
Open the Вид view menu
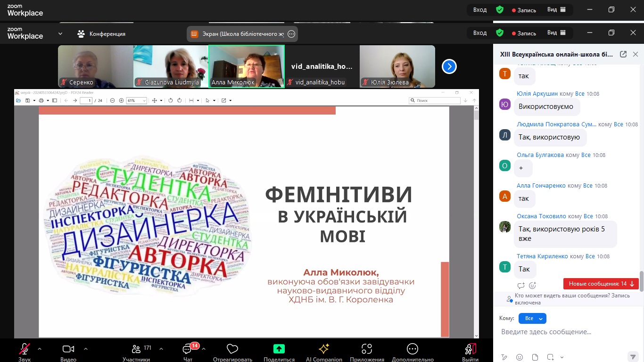point(556,33)
